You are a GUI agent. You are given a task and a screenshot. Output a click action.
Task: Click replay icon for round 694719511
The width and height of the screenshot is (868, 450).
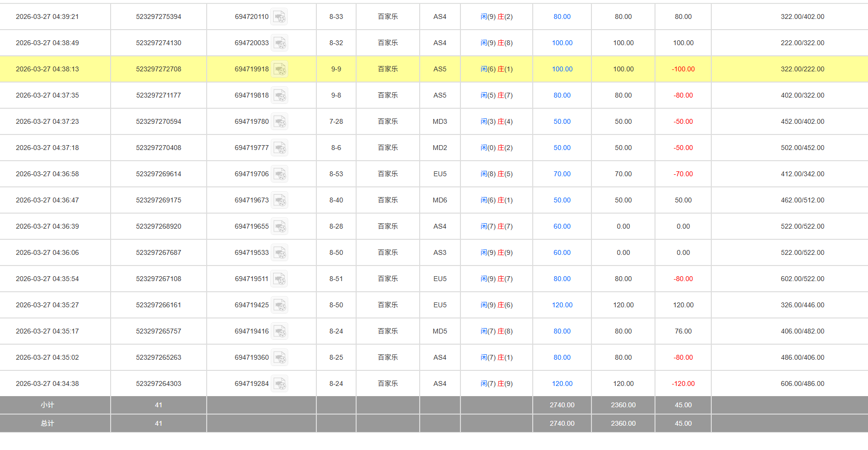click(x=279, y=279)
